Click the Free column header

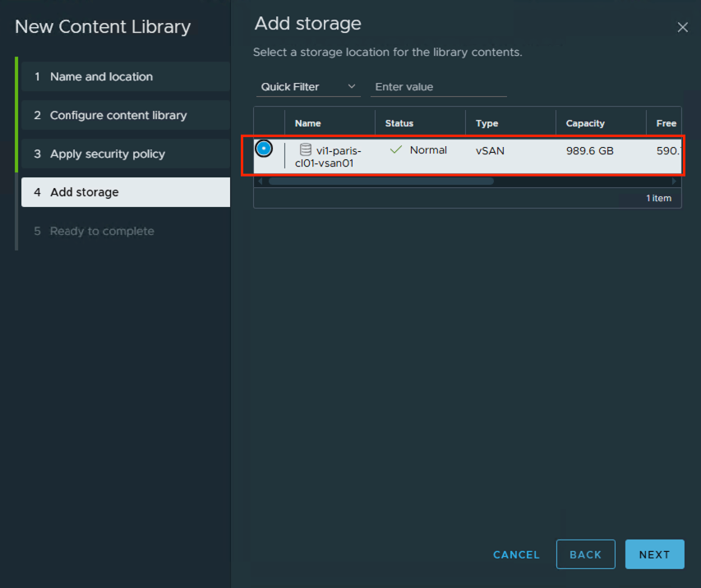coord(666,123)
